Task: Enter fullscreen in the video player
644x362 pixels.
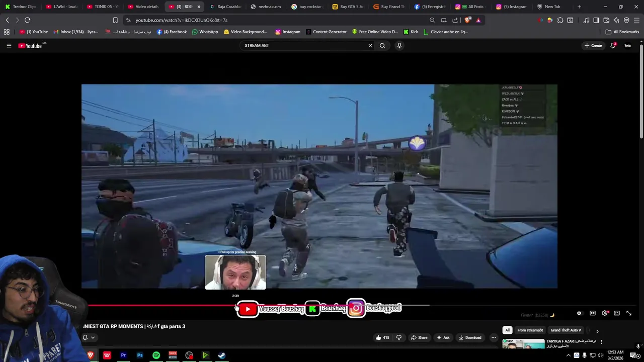Action: 629,313
